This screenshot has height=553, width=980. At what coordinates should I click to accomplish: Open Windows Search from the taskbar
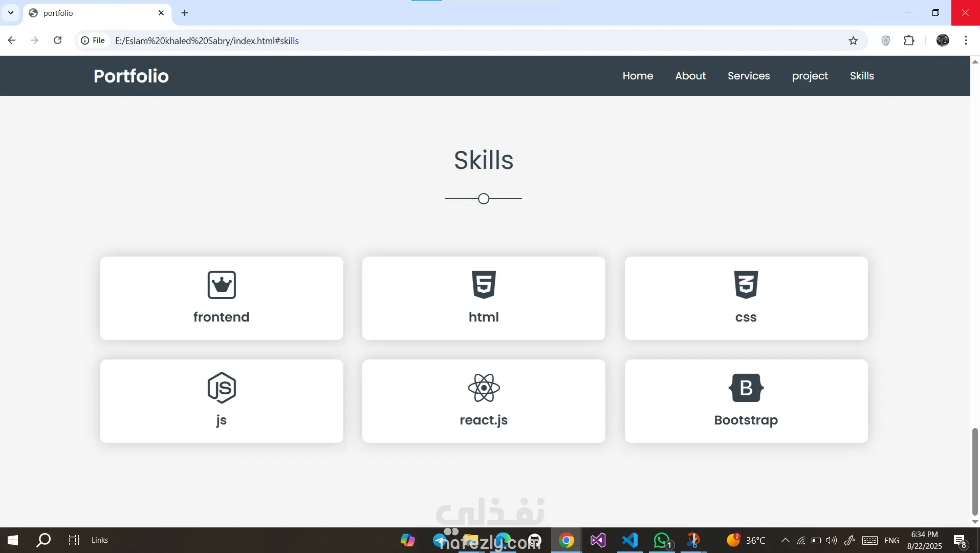(43, 540)
